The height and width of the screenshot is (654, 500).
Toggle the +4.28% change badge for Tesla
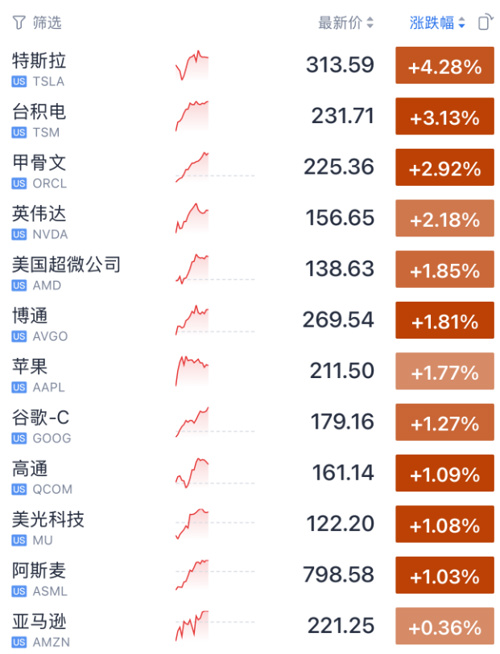pos(445,65)
